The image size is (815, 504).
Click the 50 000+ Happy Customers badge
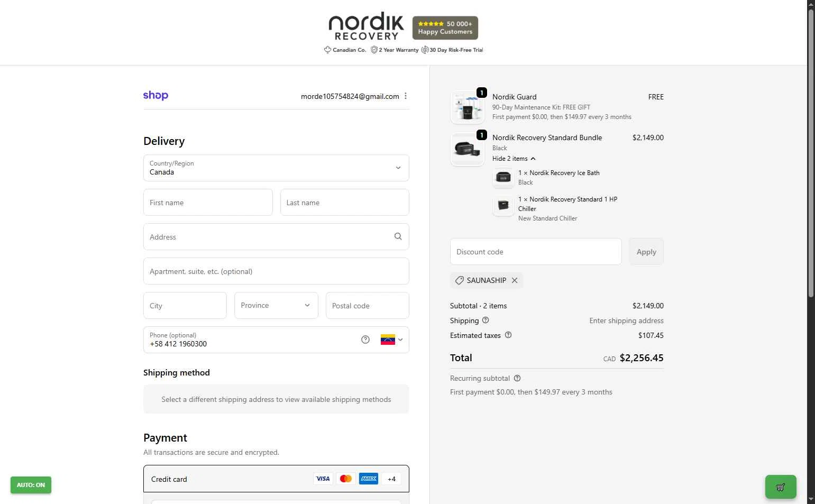click(x=445, y=28)
